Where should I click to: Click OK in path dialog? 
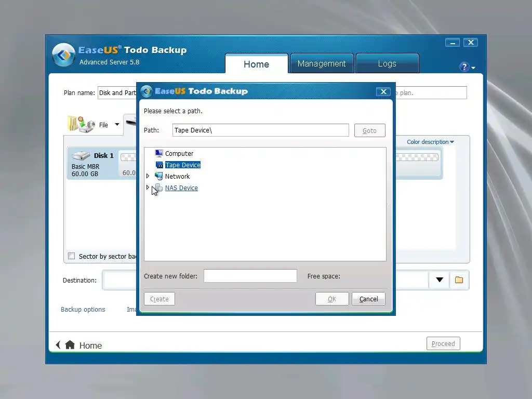pos(332,299)
